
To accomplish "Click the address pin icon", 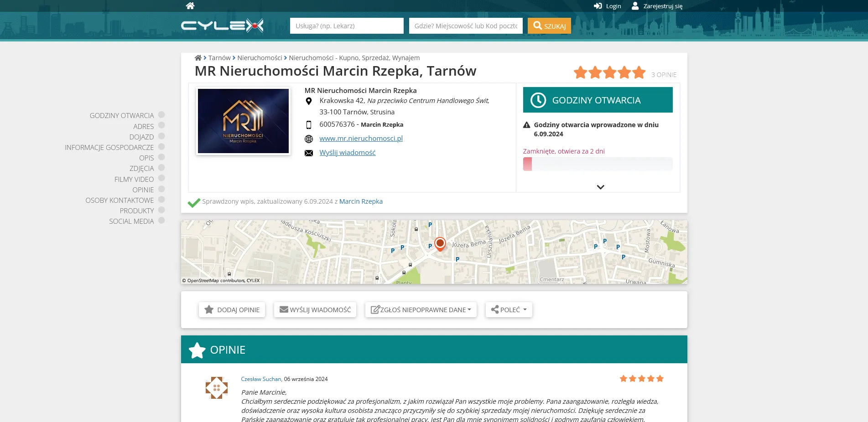I will pyautogui.click(x=309, y=101).
